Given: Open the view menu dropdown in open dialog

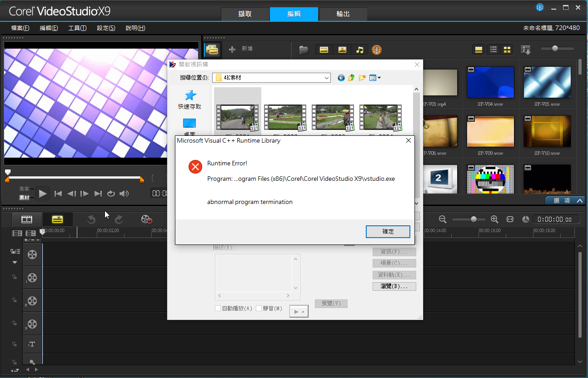Looking at the screenshot, I should (x=375, y=78).
